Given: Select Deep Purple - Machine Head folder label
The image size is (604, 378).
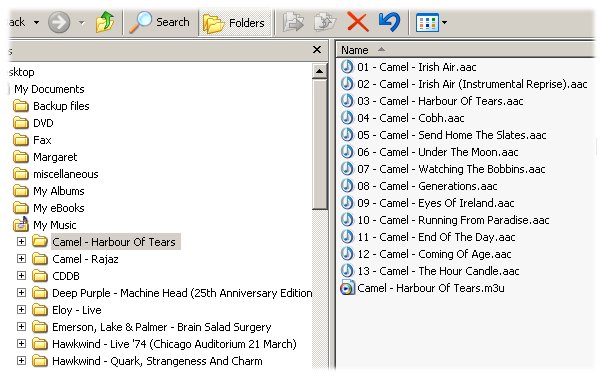Looking at the screenshot, I should pos(182,293).
